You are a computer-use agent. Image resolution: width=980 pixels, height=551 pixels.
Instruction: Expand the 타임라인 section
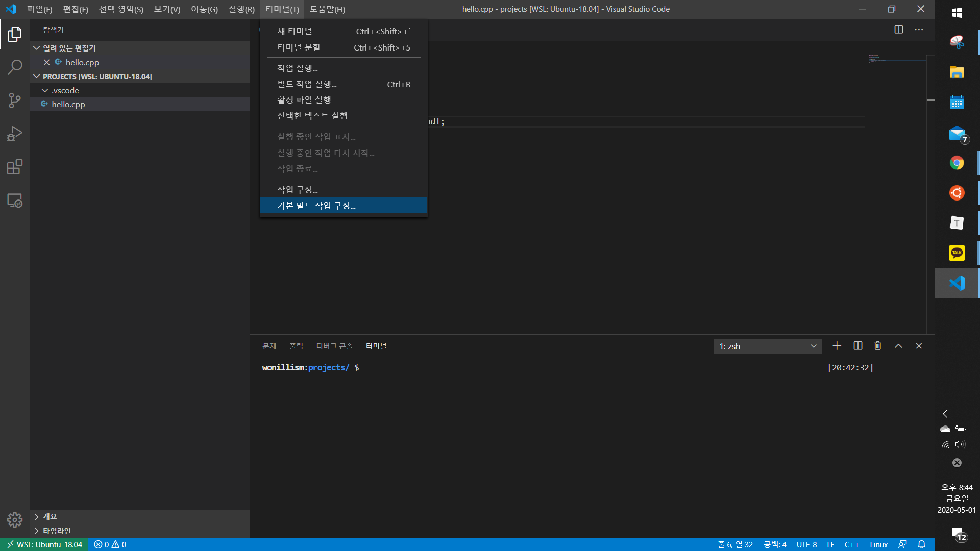pyautogui.click(x=56, y=531)
